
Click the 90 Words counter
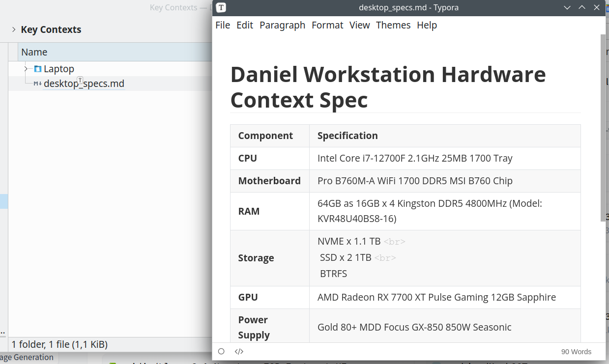[x=576, y=352]
